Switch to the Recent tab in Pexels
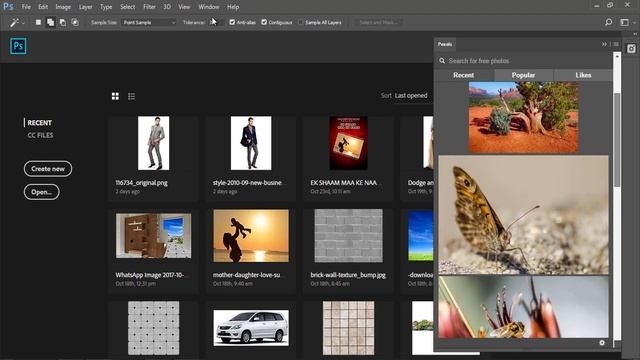This screenshot has width=640, height=360. click(464, 75)
